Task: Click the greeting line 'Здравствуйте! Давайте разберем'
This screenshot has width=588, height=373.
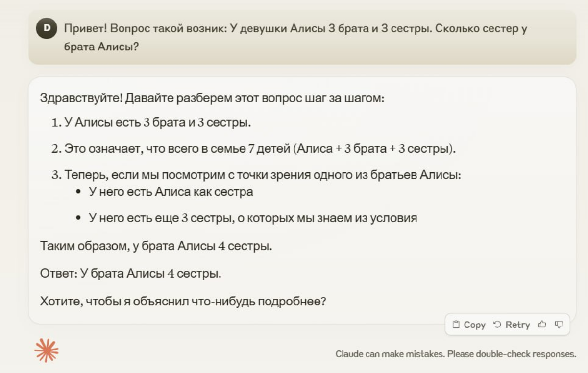Action: tap(212, 98)
